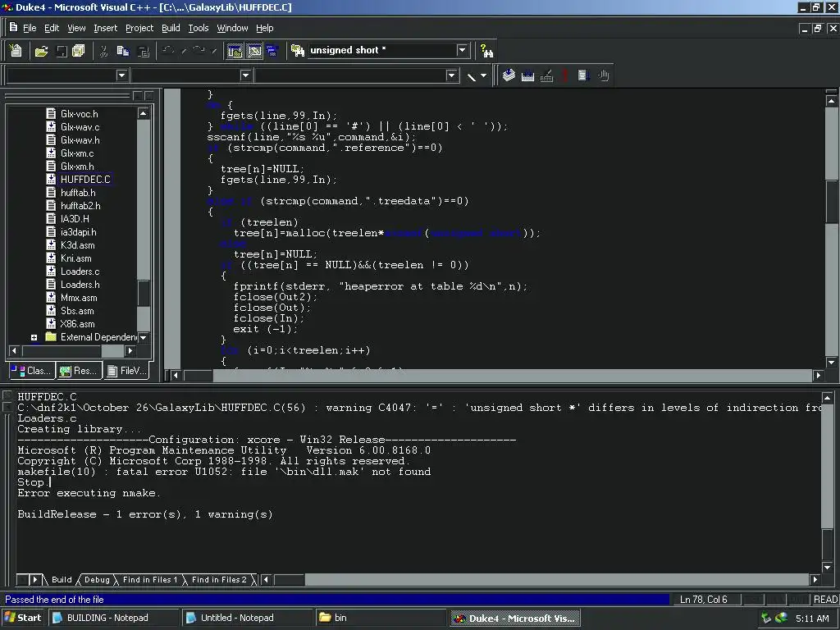Open the redo history dropdown arrow
The width and height of the screenshot is (840, 630).
point(214,51)
